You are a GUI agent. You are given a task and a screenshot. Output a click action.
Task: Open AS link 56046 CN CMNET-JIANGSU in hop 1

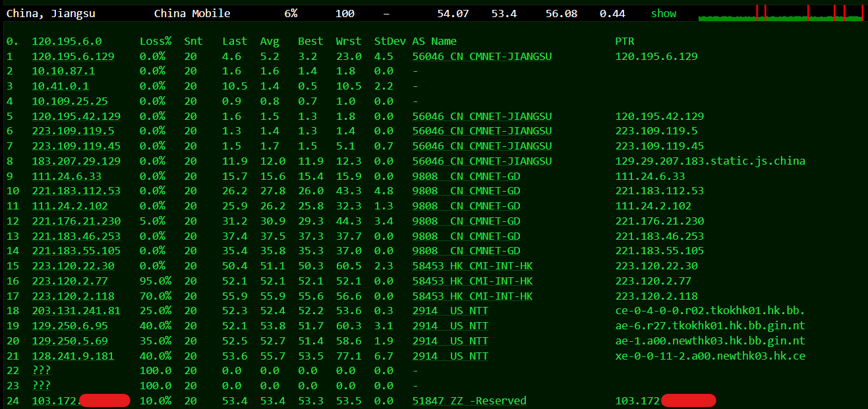(x=482, y=57)
